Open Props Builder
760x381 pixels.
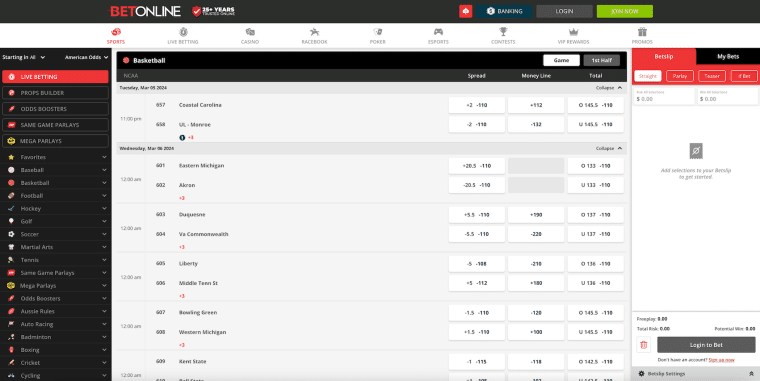[x=55, y=93]
